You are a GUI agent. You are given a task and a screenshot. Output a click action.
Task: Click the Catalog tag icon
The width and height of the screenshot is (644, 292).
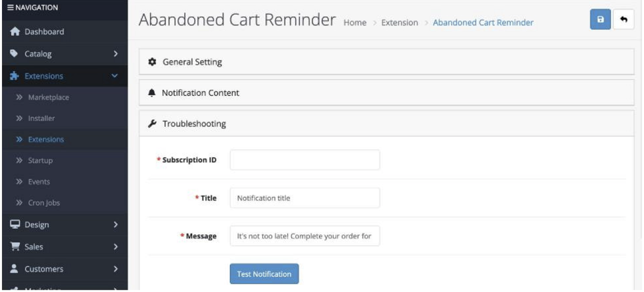click(x=14, y=53)
